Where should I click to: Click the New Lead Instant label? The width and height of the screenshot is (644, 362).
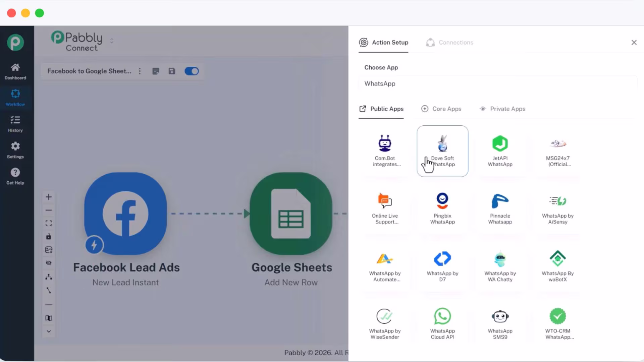point(125,283)
